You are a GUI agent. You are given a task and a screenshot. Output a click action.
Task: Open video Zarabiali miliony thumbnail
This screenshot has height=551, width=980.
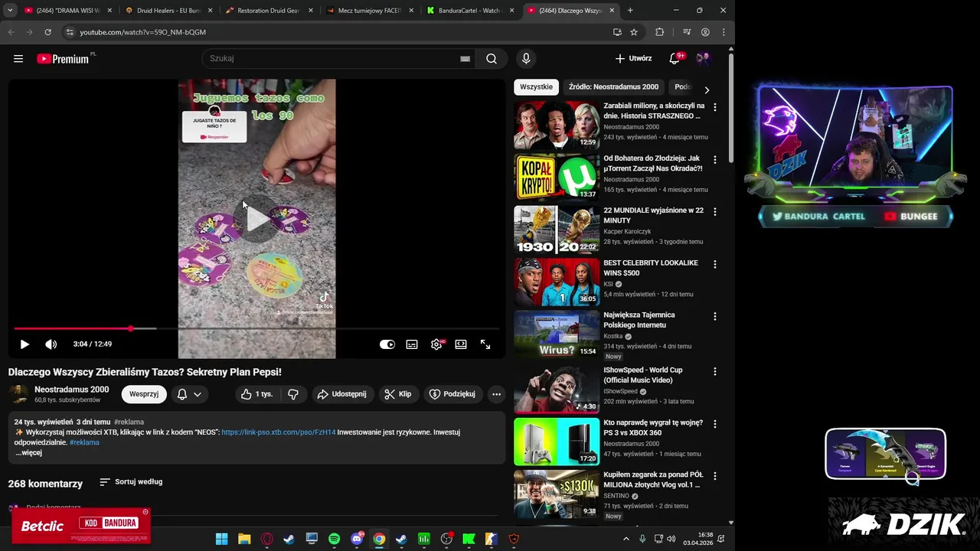557,125
